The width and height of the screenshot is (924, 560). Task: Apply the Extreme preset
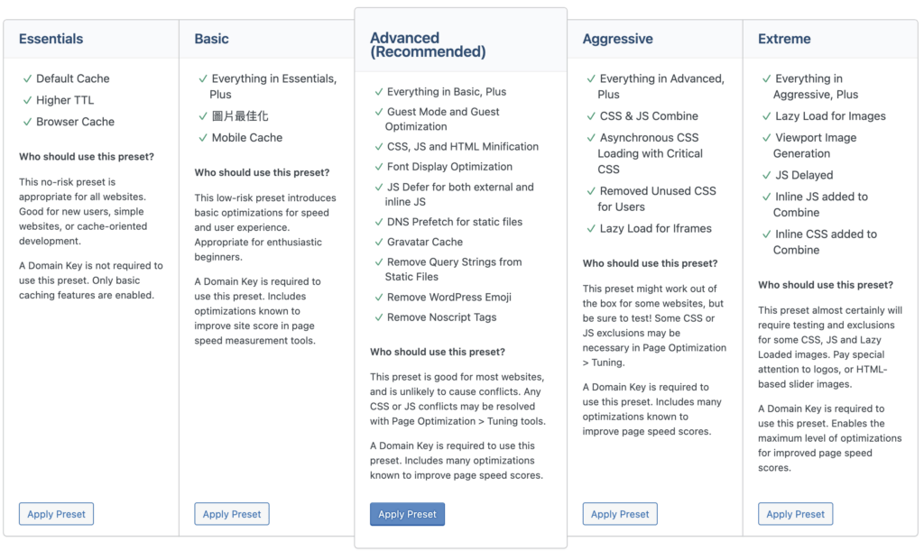tap(795, 514)
